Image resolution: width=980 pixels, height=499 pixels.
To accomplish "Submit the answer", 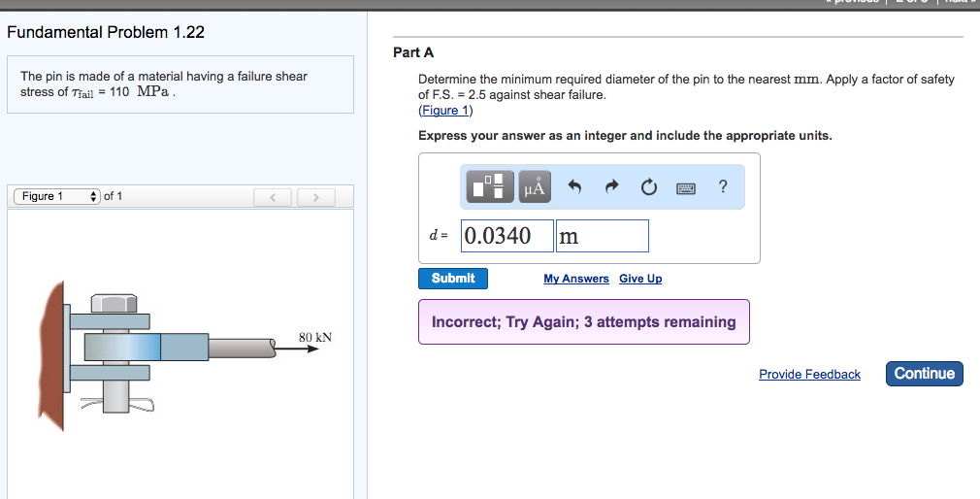I will (x=453, y=279).
